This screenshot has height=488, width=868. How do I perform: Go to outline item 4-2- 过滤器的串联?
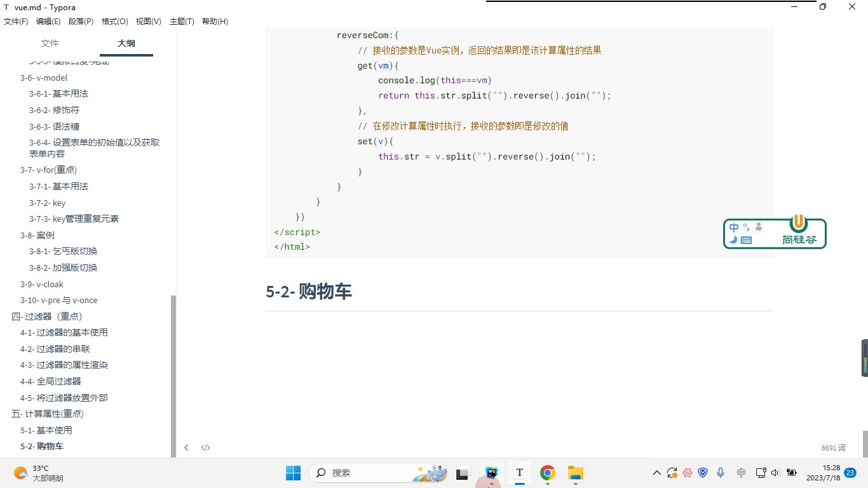(55, 349)
